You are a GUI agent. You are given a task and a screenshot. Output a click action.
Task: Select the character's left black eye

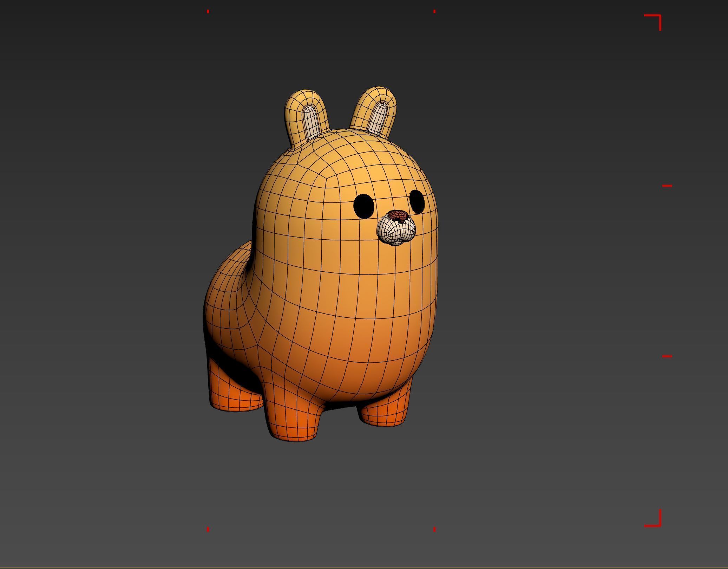[363, 206]
